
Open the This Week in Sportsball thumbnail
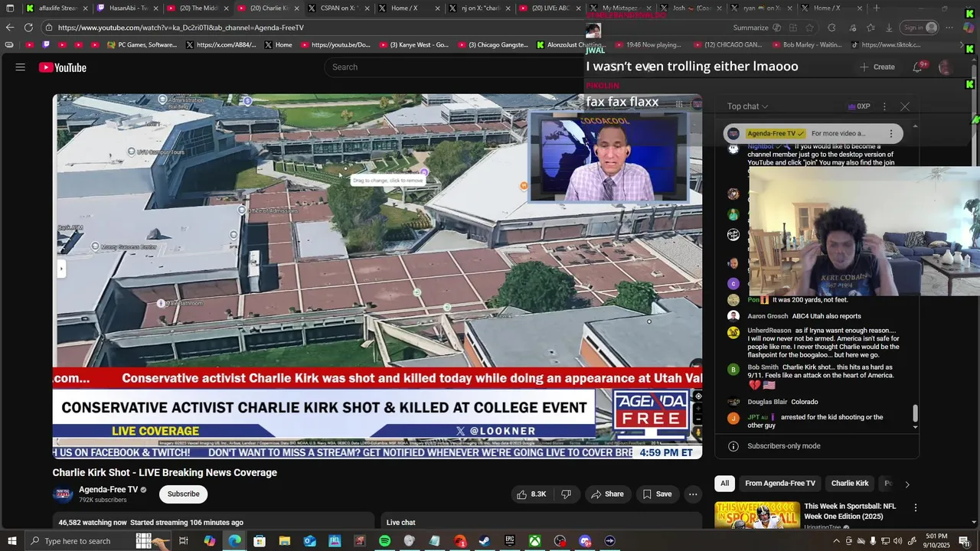(757, 515)
